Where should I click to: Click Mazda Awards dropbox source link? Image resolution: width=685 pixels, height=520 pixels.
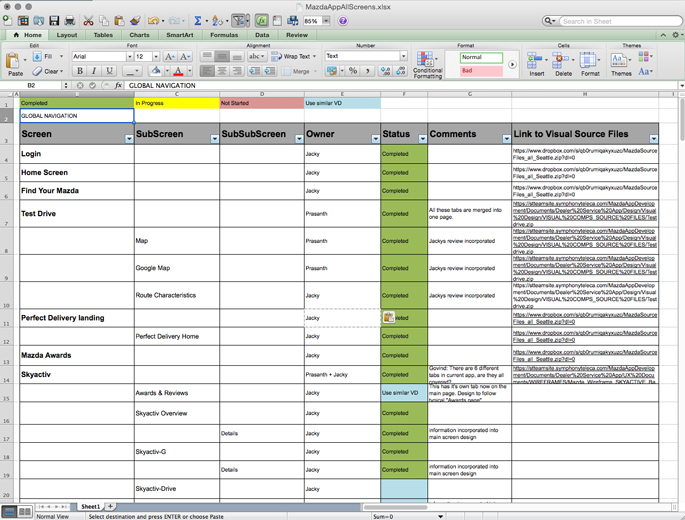(x=585, y=355)
